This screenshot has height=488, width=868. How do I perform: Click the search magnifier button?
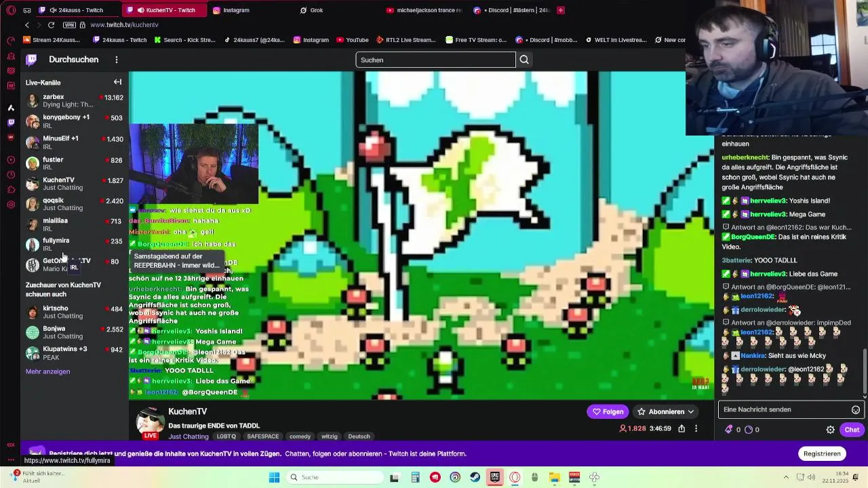(x=524, y=60)
